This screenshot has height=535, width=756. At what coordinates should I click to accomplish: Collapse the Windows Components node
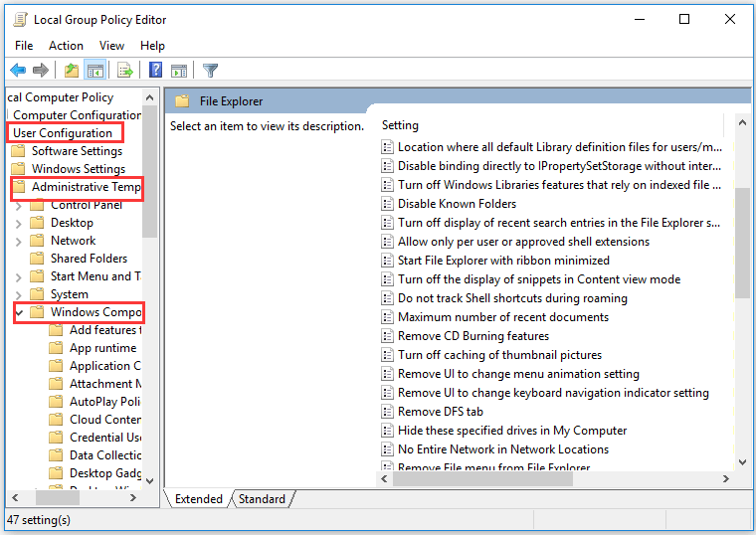[x=19, y=313]
